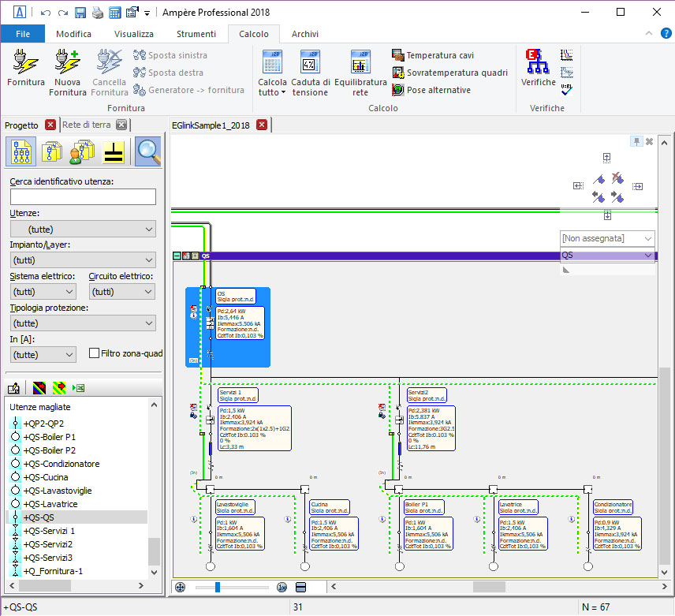The width and height of the screenshot is (675, 616).
Task: Click the Fornitura supply icon
Action: tap(25, 68)
